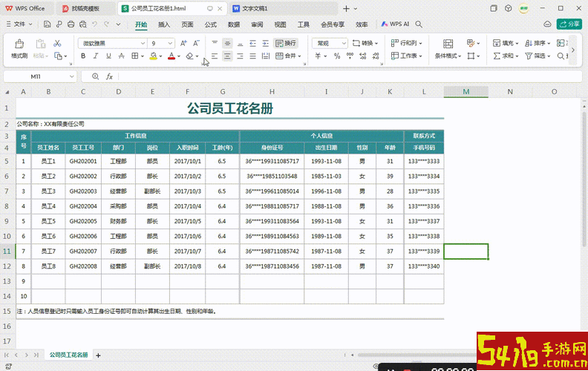
Task: Click the search magnifier beside WPS AI
Action: coord(419,24)
